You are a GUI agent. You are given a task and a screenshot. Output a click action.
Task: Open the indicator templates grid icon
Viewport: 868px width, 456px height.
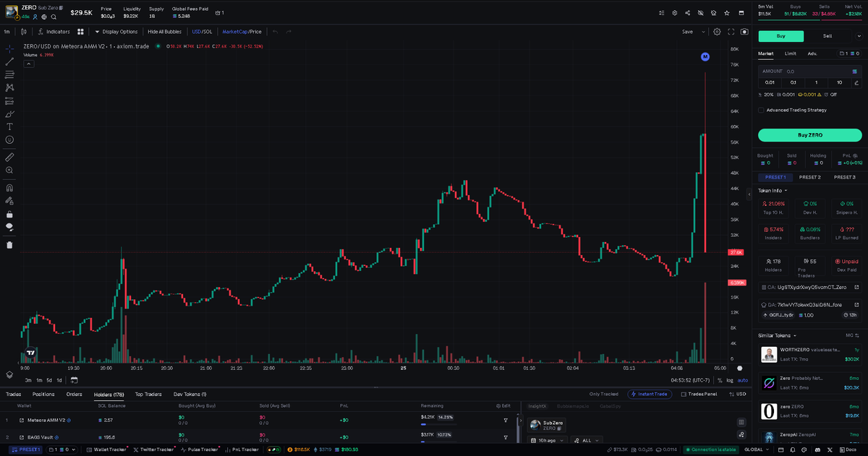click(81, 32)
